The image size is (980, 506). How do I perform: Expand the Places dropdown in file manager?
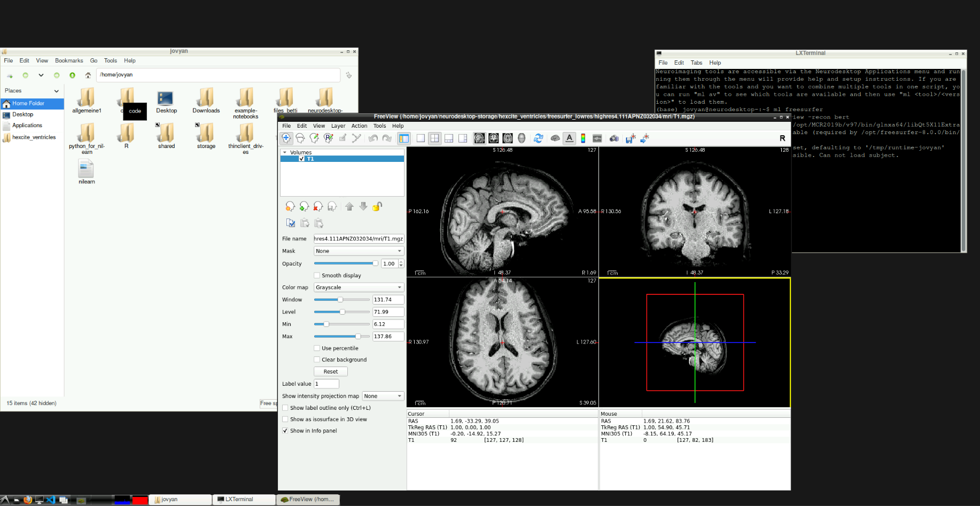click(56, 91)
